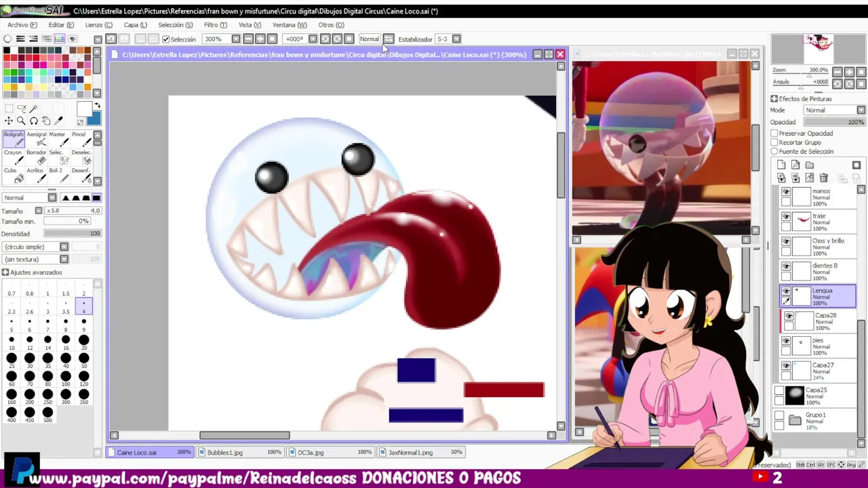The image size is (868, 488).
Task: Rotate canvas counterclockwise in navigator
Action: (837, 84)
